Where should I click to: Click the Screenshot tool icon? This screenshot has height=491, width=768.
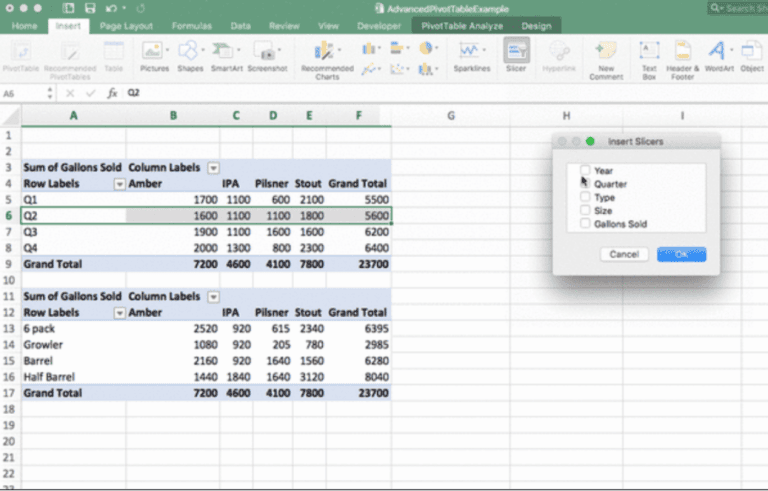coord(265,53)
